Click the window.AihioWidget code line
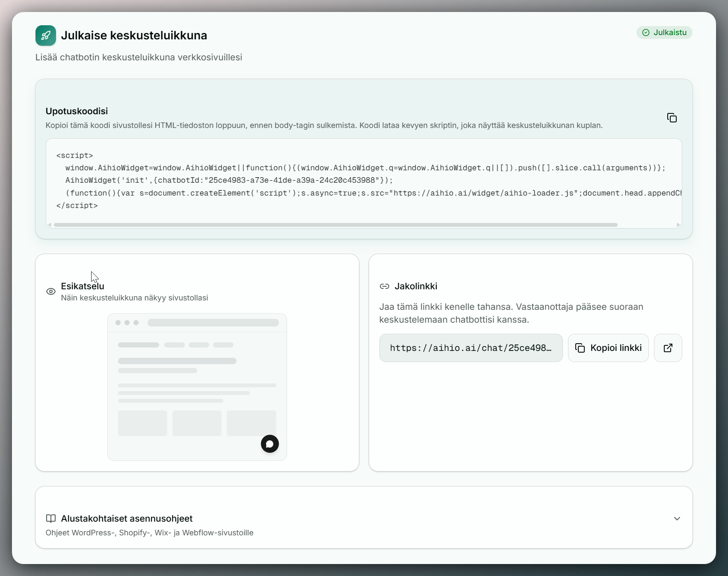The image size is (728, 576). tap(365, 168)
